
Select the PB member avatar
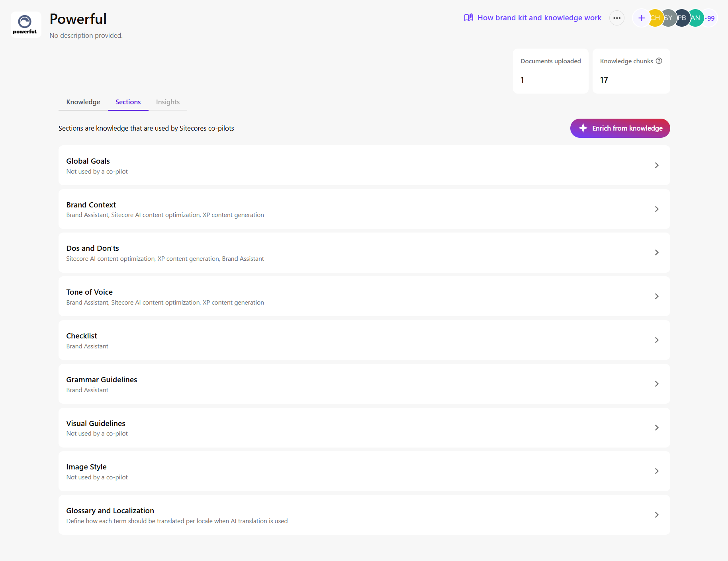tap(682, 18)
